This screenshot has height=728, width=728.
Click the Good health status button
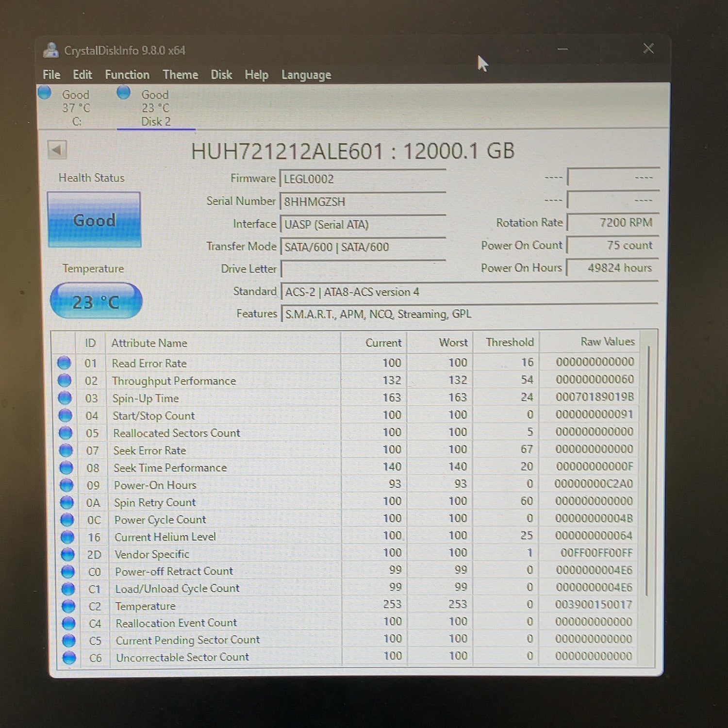[x=94, y=220]
